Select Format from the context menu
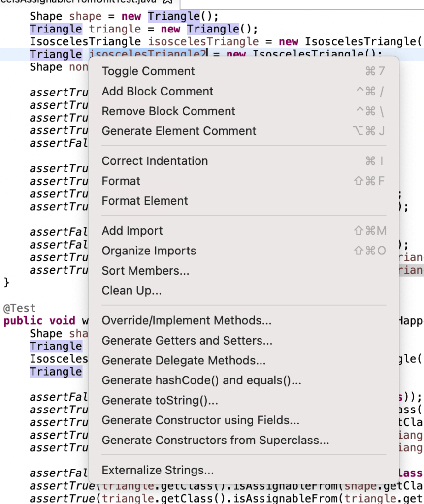The width and height of the screenshot is (424, 504). [x=120, y=181]
